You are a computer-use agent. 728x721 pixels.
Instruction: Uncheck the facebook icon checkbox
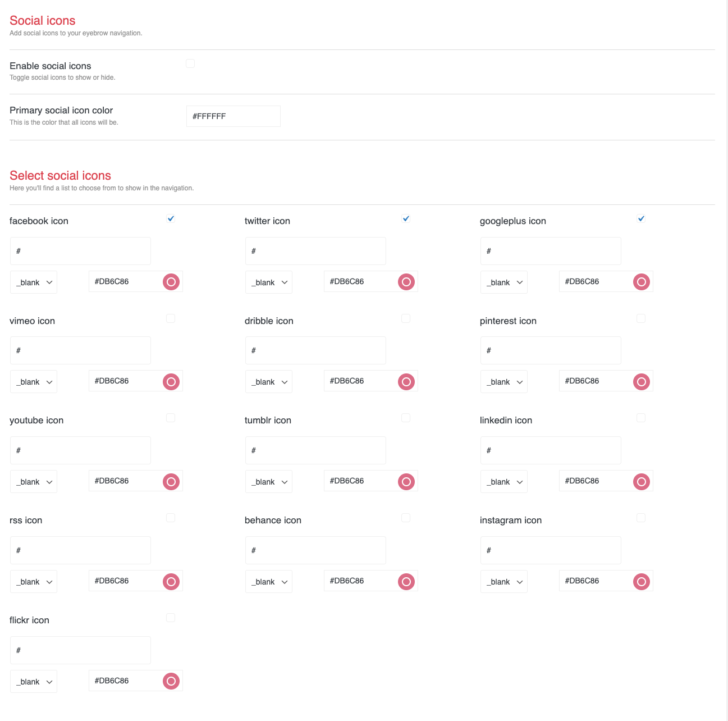pyautogui.click(x=171, y=218)
